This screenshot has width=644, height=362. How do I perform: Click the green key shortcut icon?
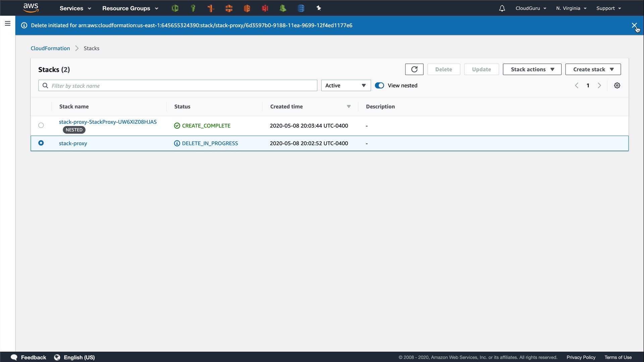[x=193, y=8]
